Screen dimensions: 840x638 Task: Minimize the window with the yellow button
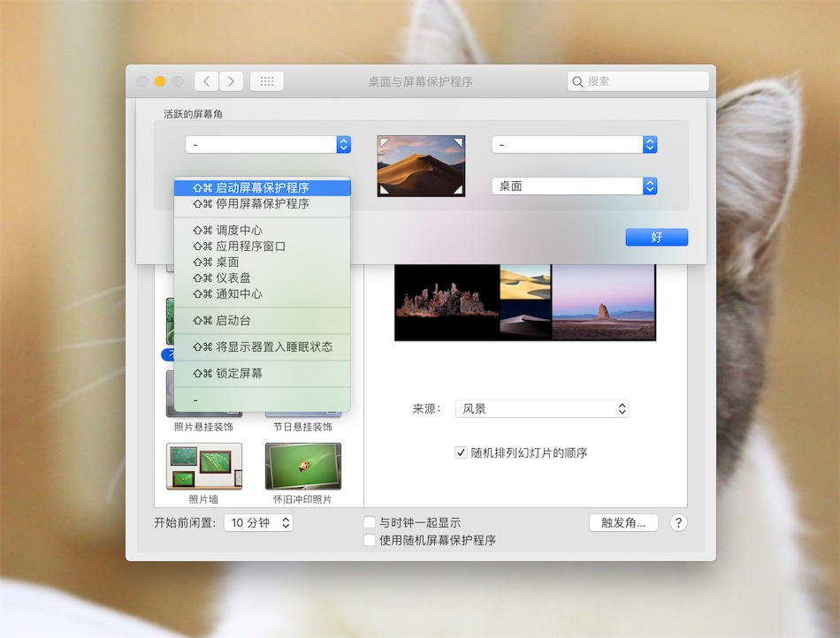point(160,81)
